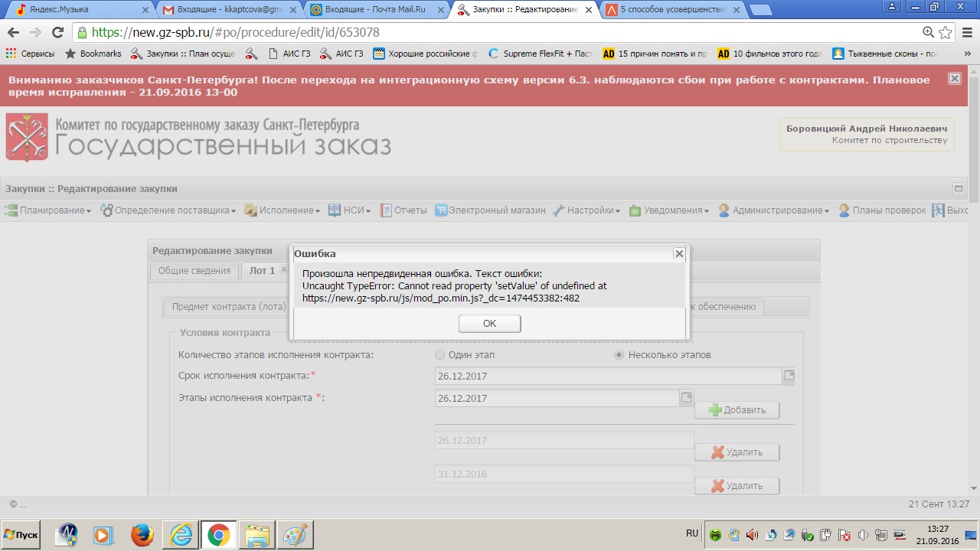Switch to Chrome in the taskbar

[218, 535]
